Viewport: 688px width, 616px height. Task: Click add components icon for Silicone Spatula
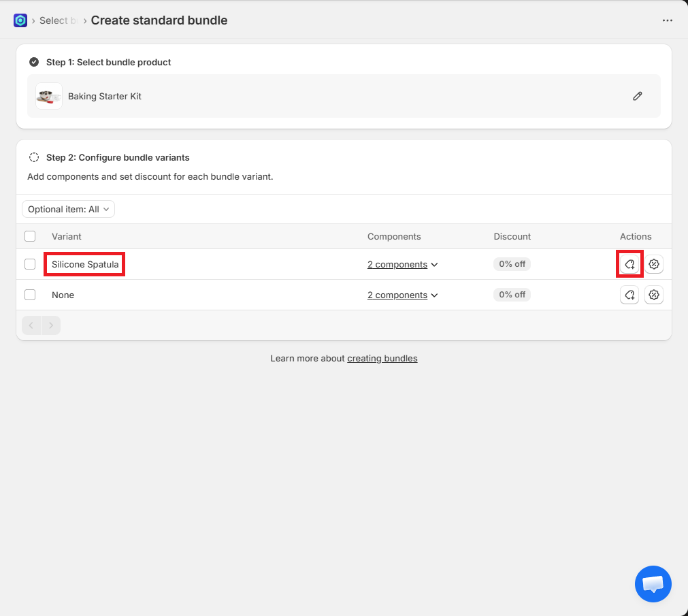coord(629,264)
